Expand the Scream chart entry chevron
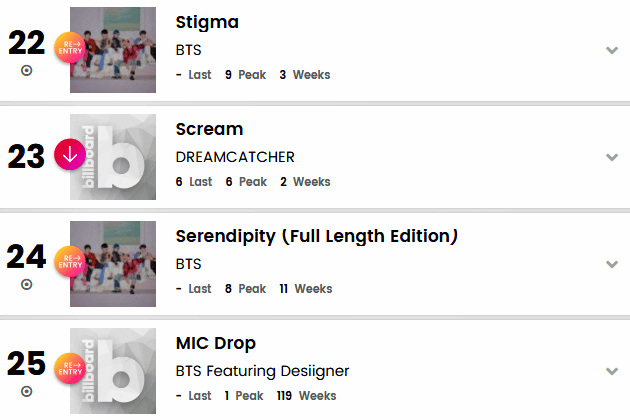The width and height of the screenshot is (630, 420). point(612,157)
